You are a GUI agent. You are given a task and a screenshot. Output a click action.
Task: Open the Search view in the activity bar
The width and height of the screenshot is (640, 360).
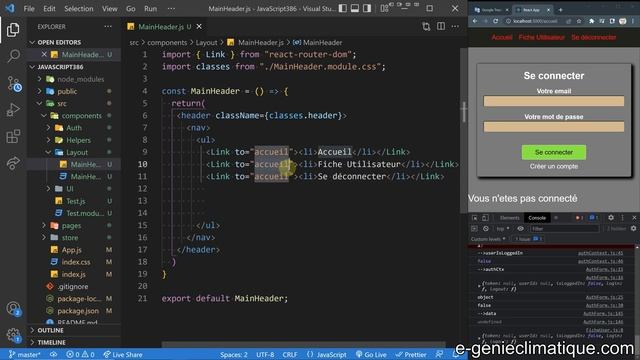pos(13,56)
